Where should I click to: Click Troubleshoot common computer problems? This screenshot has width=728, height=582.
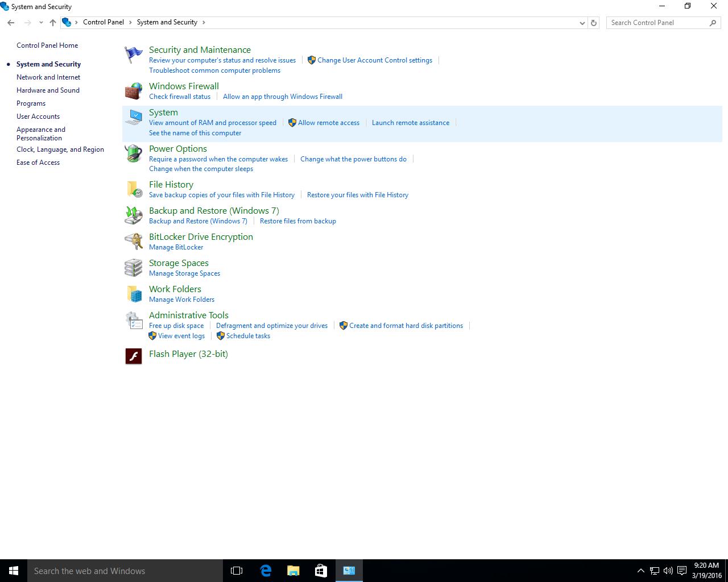[x=214, y=70]
